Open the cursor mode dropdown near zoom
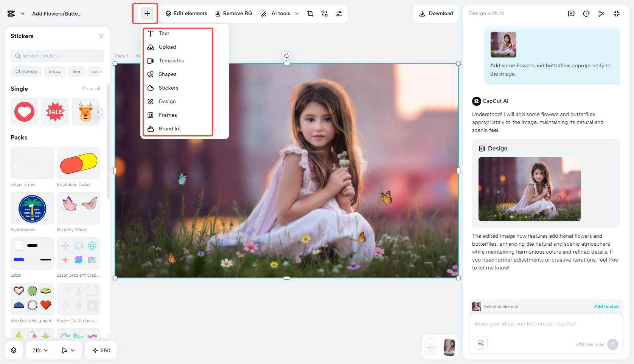Image resolution: width=634 pixels, height=364 pixels. pyautogui.click(x=68, y=350)
